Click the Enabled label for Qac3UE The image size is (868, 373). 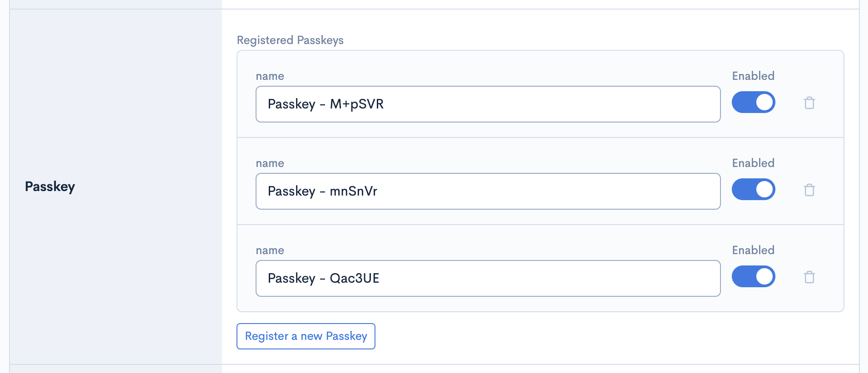753,250
